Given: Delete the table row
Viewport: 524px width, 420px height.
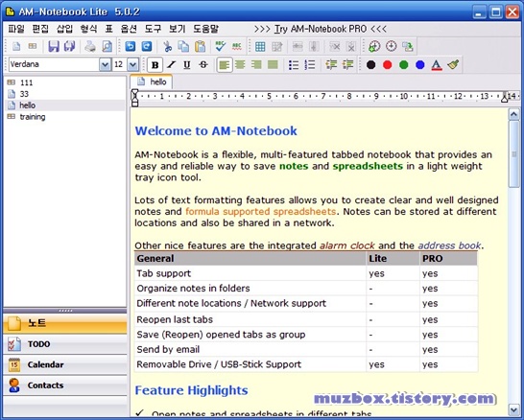Looking at the screenshot, I should [335, 46].
